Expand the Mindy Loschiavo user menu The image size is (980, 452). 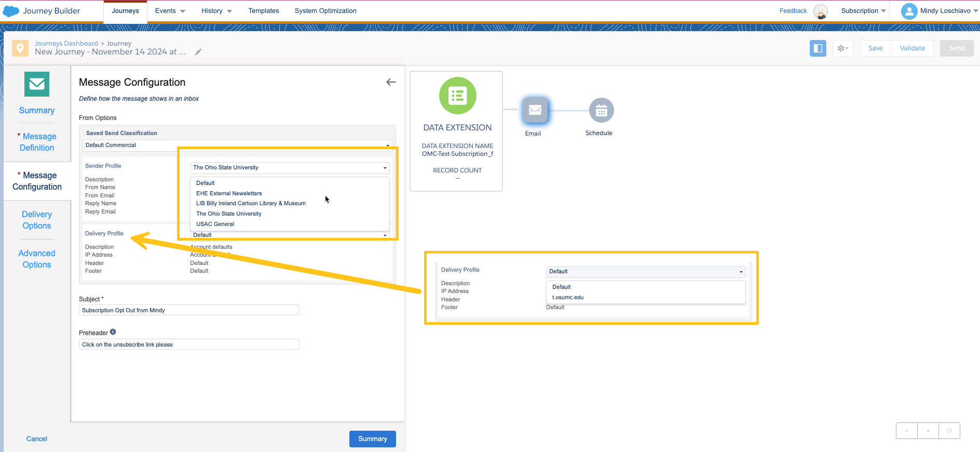(x=949, y=11)
